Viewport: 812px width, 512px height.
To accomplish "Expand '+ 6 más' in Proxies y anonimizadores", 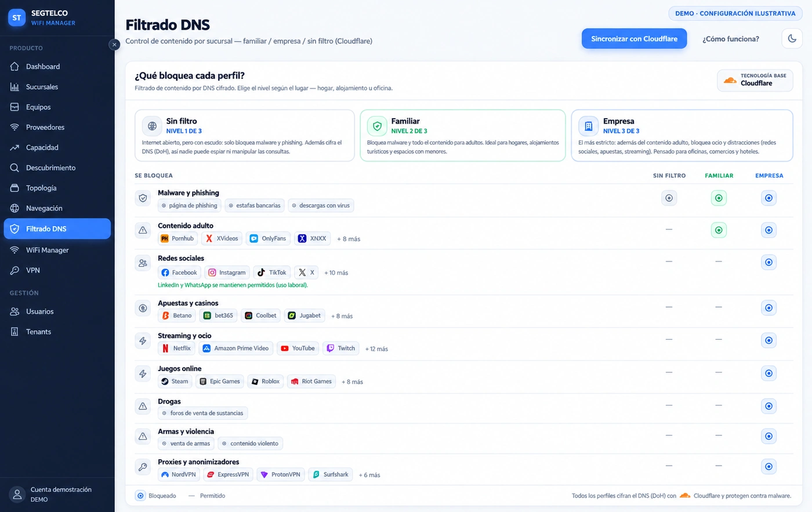I will point(369,475).
